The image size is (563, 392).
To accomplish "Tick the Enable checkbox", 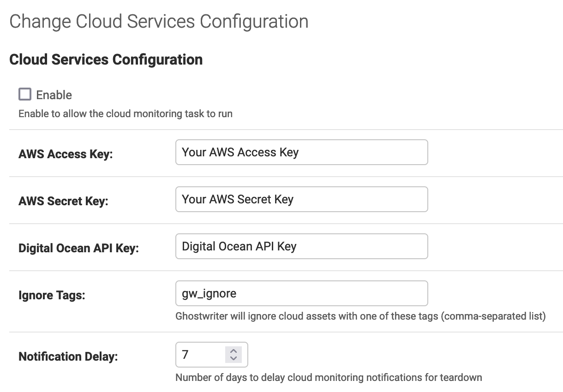I will tap(25, 95).
